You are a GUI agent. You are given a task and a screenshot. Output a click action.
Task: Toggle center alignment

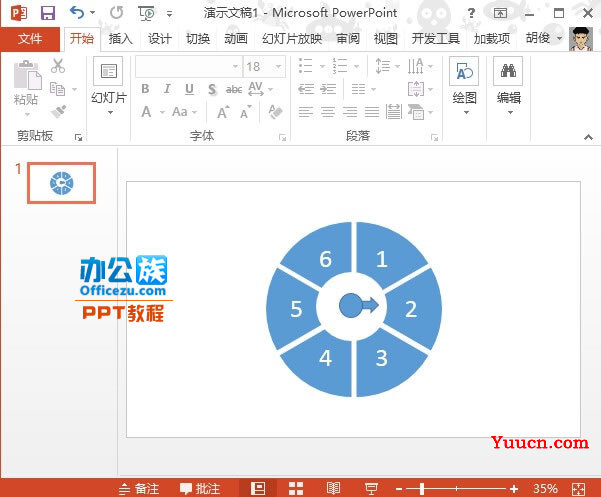(x=328, y=112)
